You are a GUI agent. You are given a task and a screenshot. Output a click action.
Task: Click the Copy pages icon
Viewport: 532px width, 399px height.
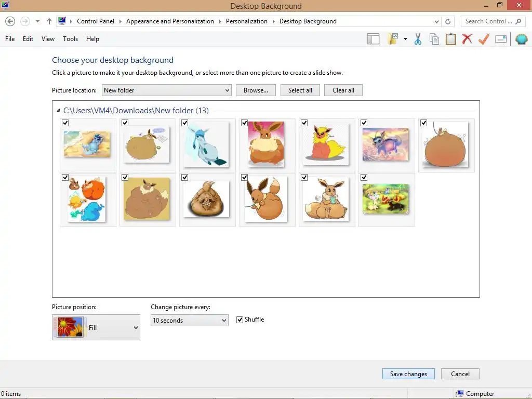(x=434, y=39)
